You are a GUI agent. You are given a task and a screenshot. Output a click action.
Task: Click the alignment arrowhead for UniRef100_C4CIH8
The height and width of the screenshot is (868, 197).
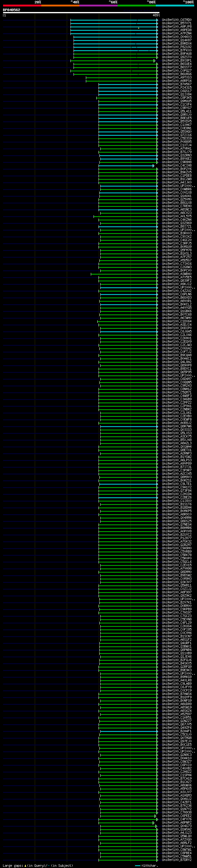click(x=154, y=166)
